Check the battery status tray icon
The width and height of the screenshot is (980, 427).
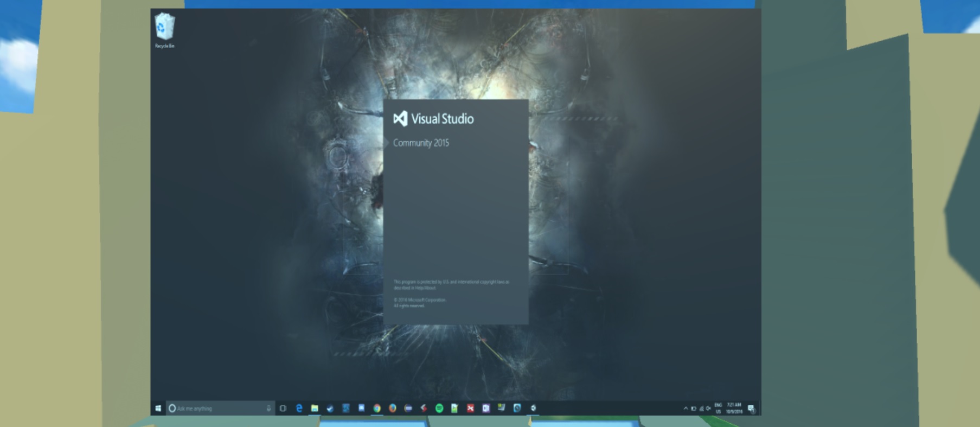pos(693,409)
